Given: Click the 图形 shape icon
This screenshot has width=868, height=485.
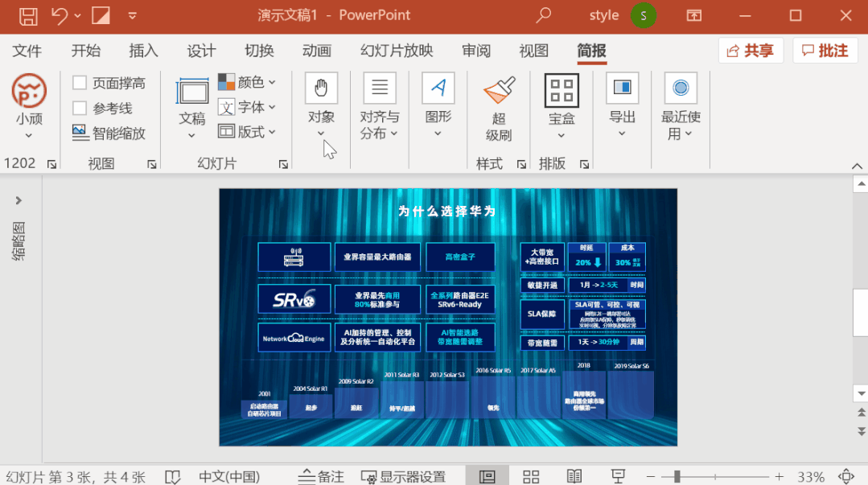Looking at the screenshot, I should (x=438, y=88).
